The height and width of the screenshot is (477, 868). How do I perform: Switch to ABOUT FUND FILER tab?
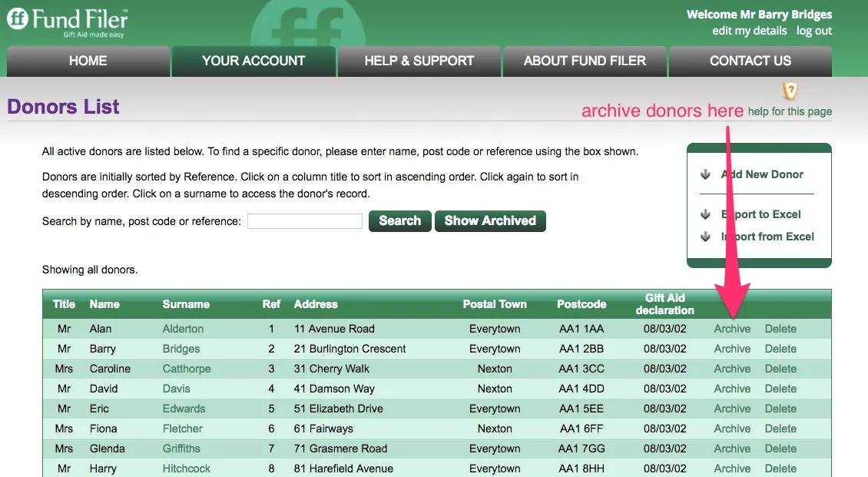tap(585, 61)
